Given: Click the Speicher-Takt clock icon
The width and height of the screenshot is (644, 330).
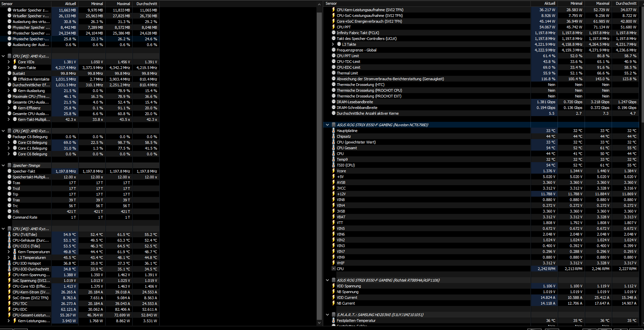Looking at the screenshot, I should (9, 171).
